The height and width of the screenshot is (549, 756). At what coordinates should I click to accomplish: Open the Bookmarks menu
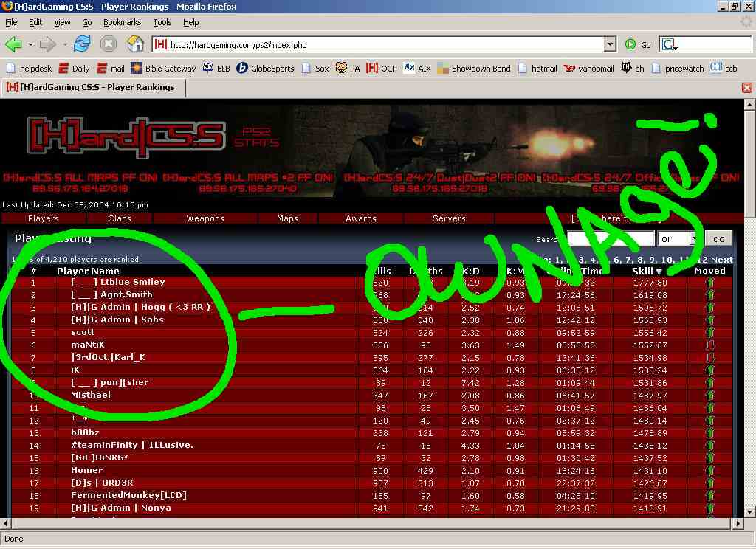pyautogui.click(x=122, y=23)
